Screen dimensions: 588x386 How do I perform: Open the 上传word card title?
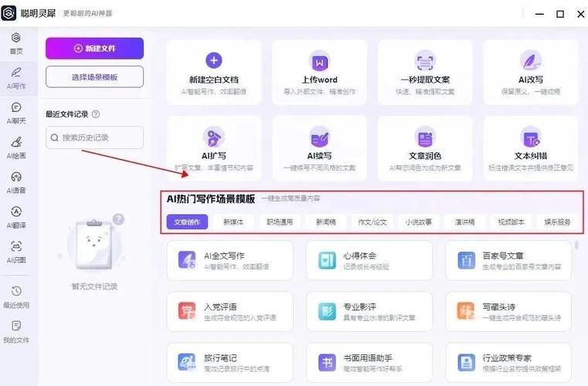coord(320,80)
